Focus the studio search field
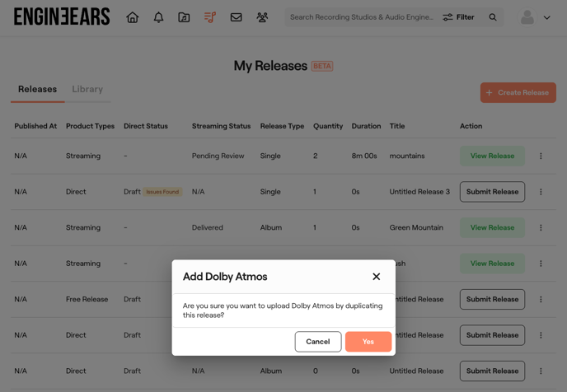Viewport: 567px width, 392px height. [361, 17]
